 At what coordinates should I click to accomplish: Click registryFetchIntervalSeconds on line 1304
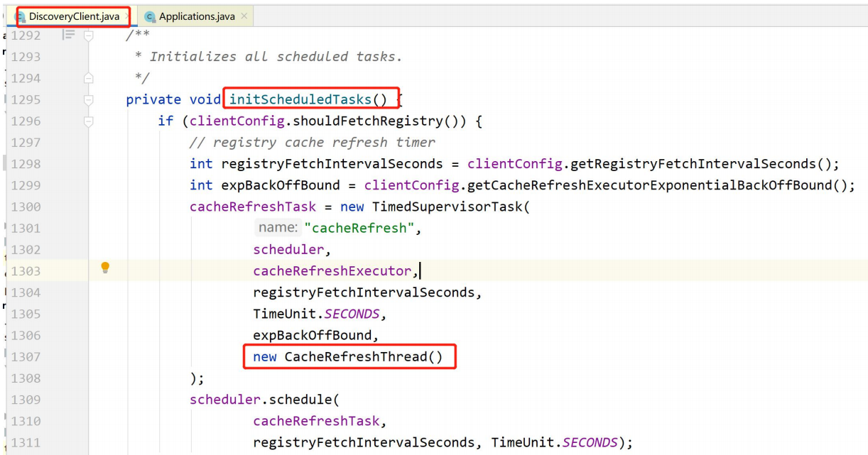point(364,292)
